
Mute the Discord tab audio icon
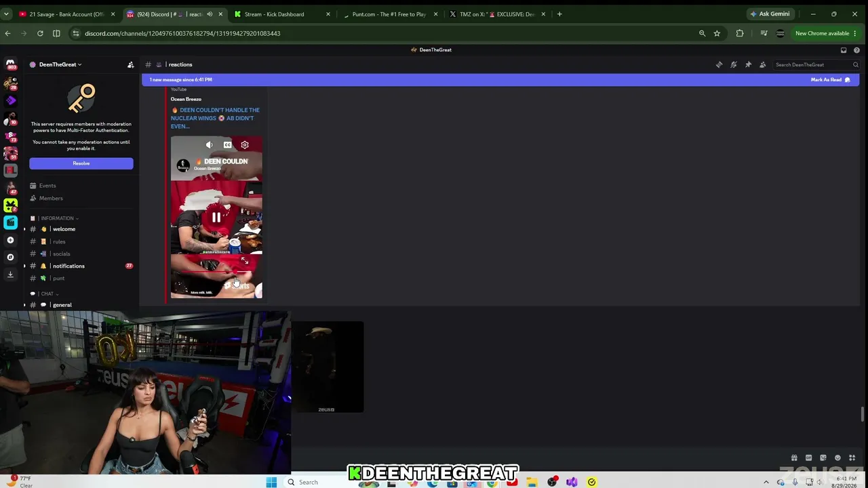210,14
